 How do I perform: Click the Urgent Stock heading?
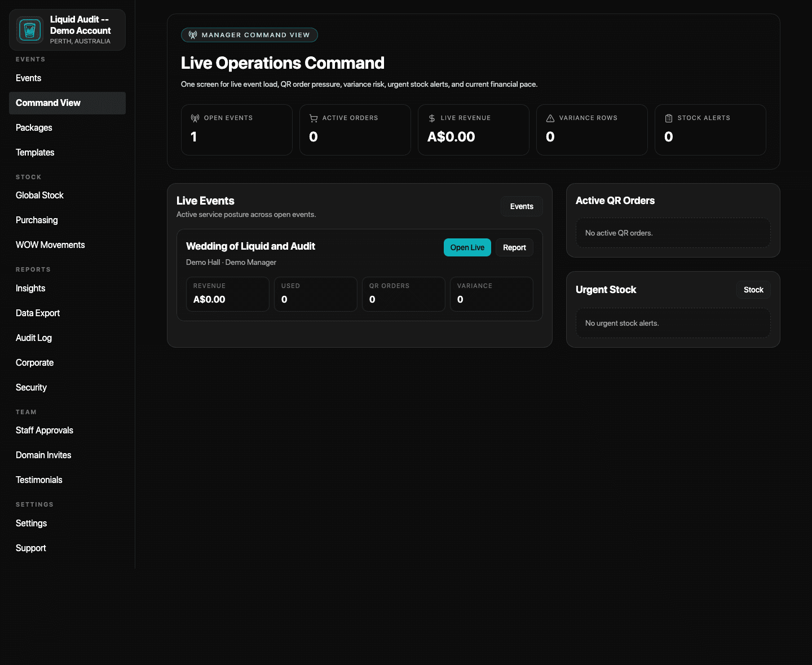coord(606,290)
